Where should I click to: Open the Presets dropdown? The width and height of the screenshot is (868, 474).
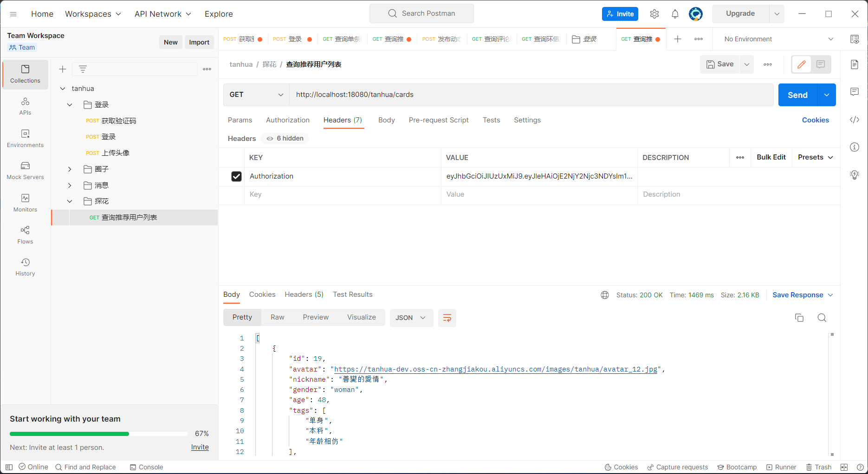click(x=816, y=157)
